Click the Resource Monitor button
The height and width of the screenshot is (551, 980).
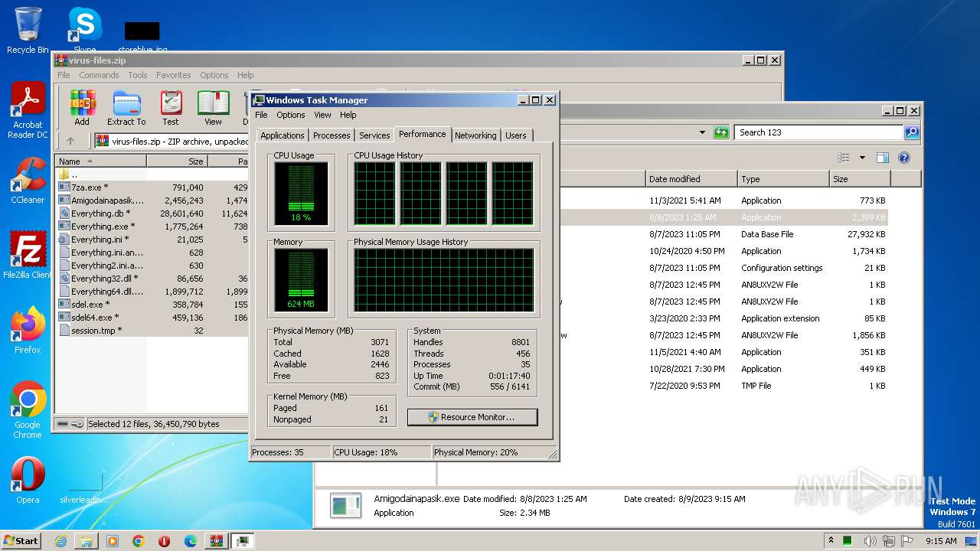click(472, 417)
